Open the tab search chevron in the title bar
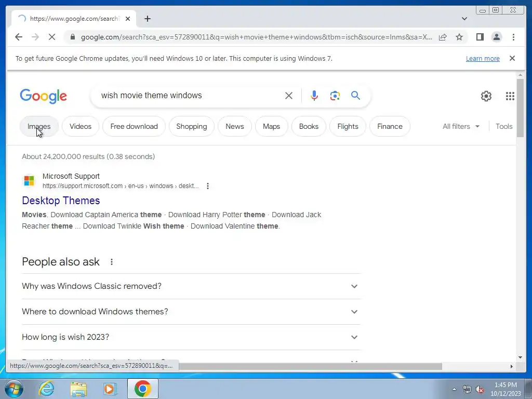 click(x=464, y=19)
